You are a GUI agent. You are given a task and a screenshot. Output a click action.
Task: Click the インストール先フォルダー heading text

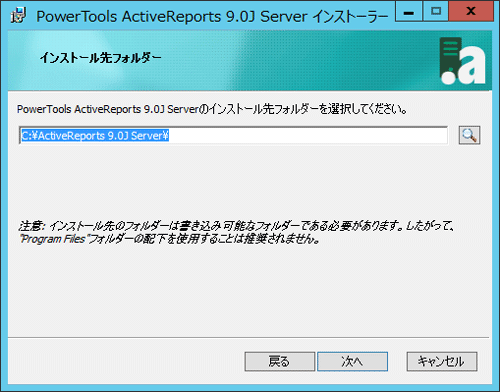[100, 58]
